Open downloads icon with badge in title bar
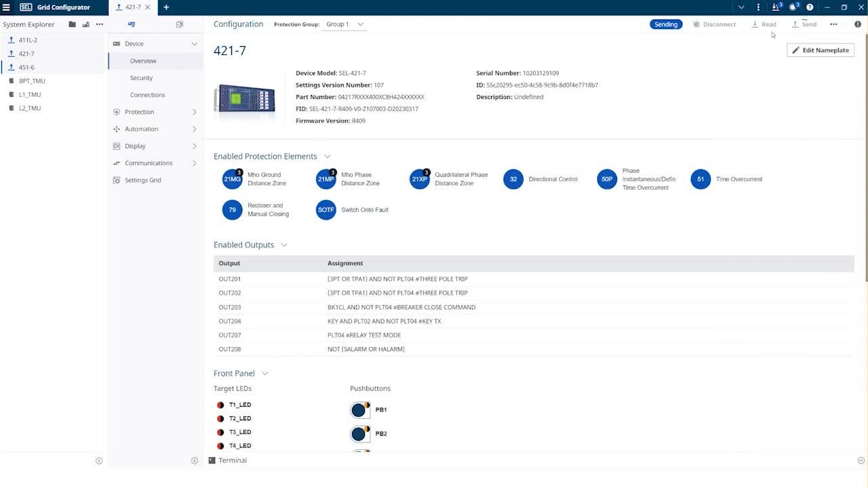Image resolution: width=868 pixels, height=488 pixels. point(776,7)
